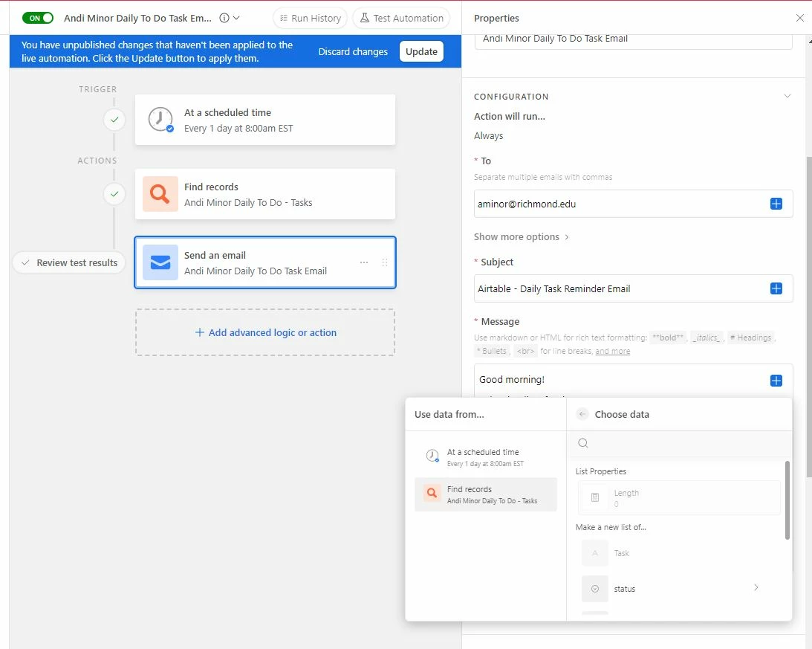This screenshot has width=812, height=649.
Task: Open the Find records action card
Action: 265,194
